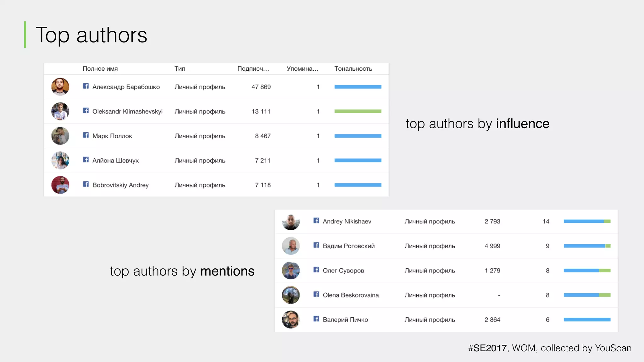The height and width of the screenshot is (362, 644).
Task: Click Facebook icon beside Марк Поллок
Action: (86, 135)
